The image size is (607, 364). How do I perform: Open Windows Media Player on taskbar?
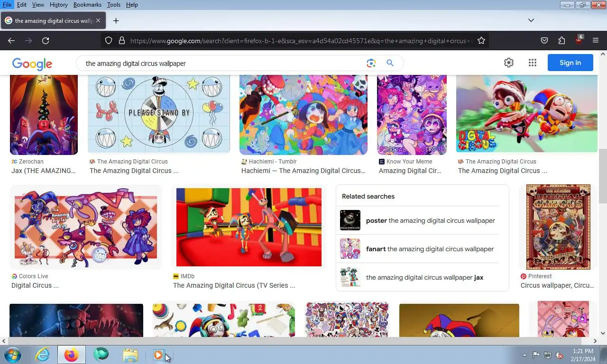158,355
